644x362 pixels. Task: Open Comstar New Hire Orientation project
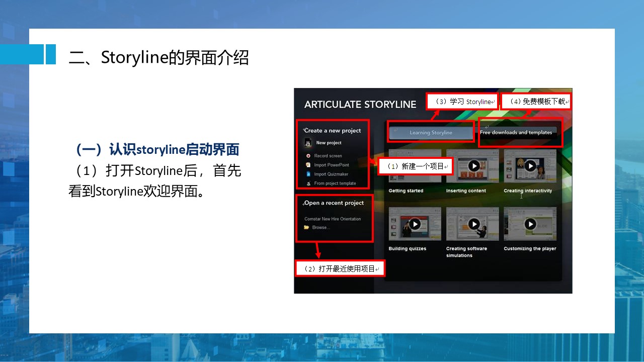pyautogui.click(x=333, y=219)
